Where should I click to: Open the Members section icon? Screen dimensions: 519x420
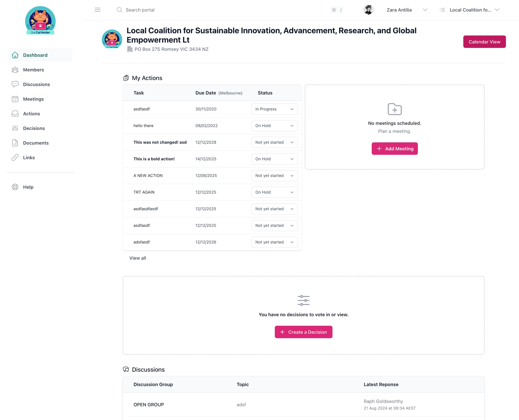coord(15,70)
